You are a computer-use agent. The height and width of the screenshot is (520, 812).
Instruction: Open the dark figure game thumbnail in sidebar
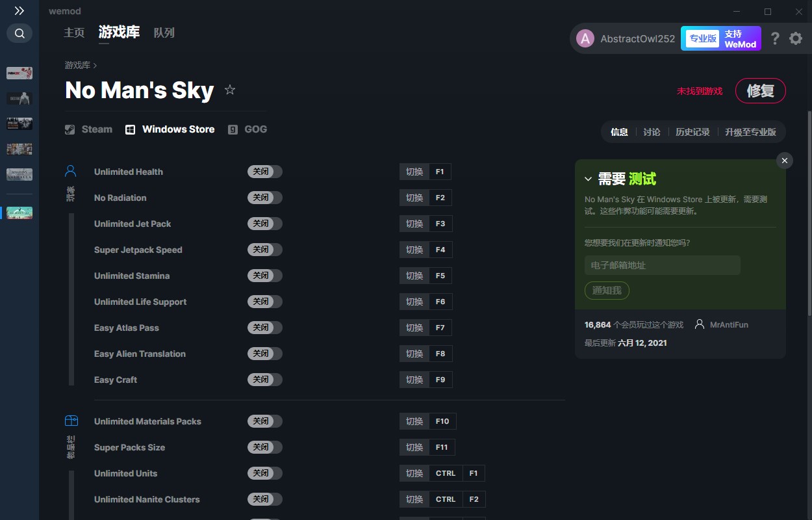19,98
